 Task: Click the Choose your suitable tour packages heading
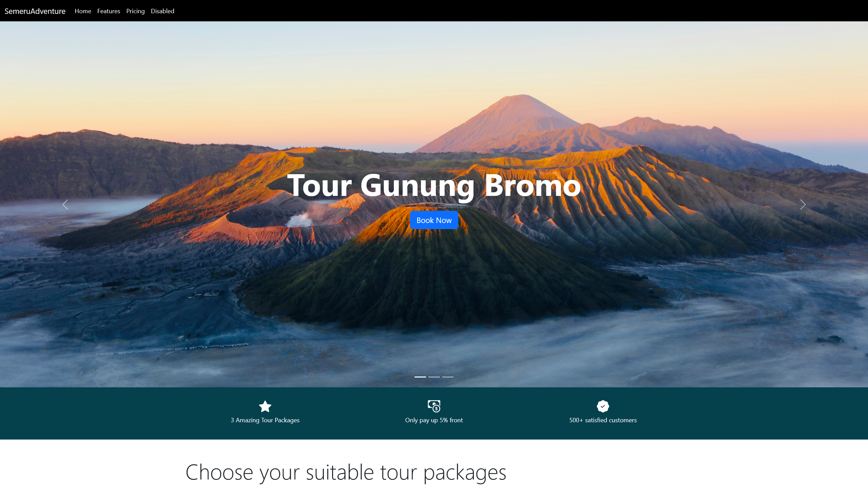(x=346, y=472)
